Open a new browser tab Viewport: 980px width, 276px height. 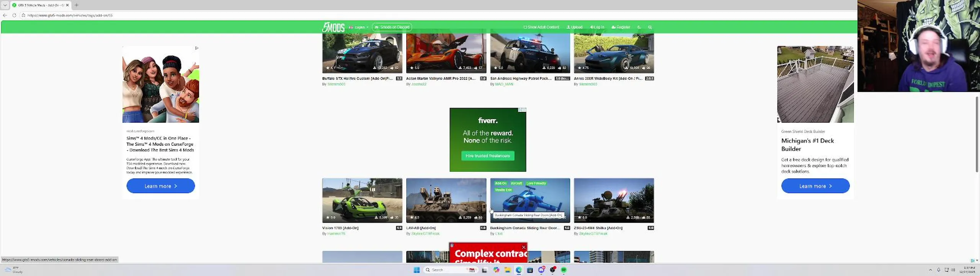77,5
